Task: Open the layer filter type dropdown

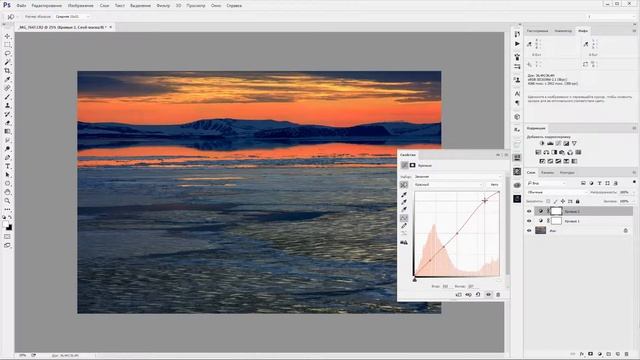Action: (x=546, y=183)
